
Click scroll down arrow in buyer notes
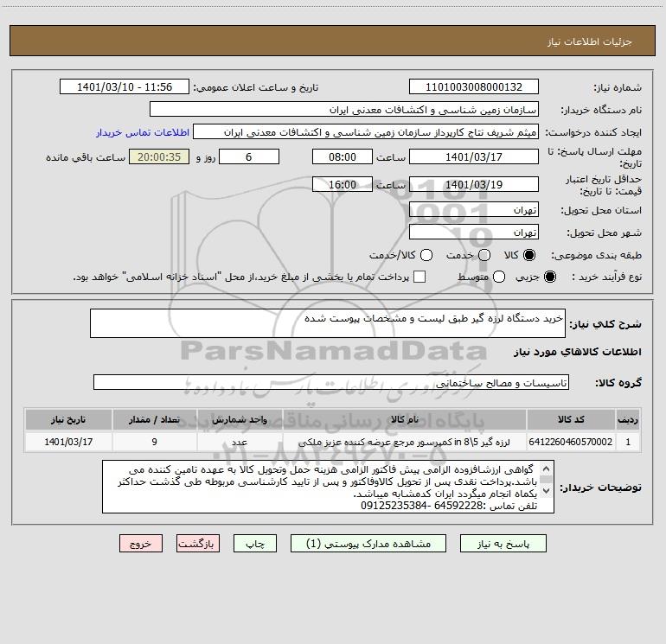pos(547,491)
